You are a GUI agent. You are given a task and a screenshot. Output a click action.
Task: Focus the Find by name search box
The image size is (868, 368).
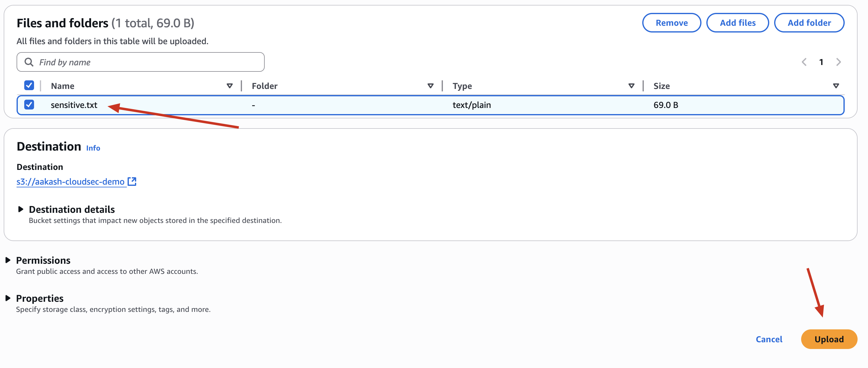pos(140,62)
